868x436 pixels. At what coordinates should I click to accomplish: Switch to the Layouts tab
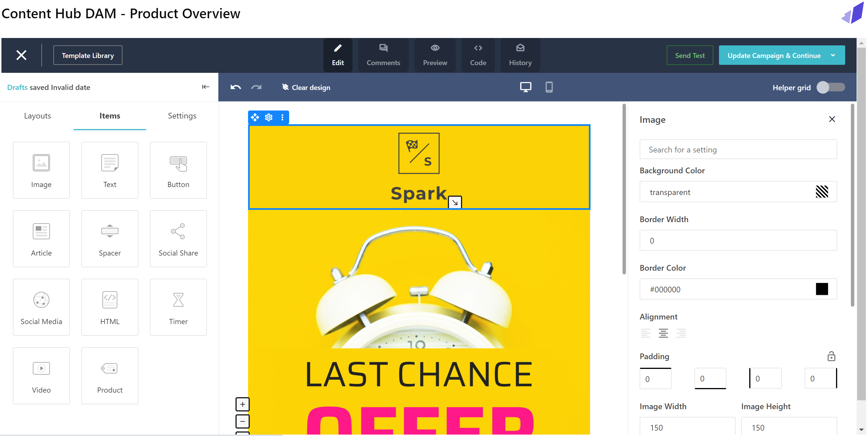point(37,116)
